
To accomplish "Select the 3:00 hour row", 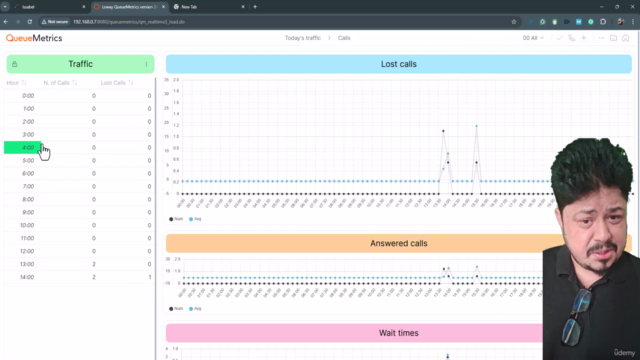I will coord(78,134).
